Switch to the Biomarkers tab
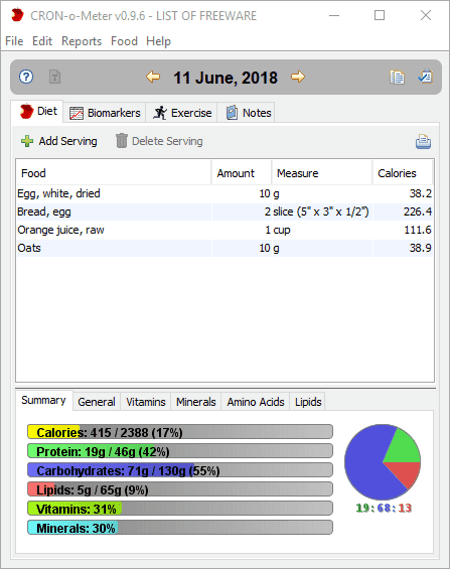450x569 pixels. click(105, 113)
